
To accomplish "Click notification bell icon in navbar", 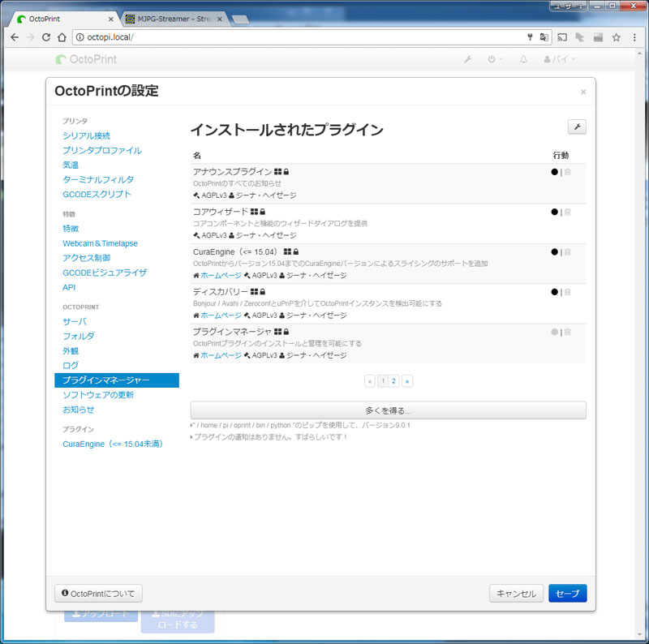I will 523,59.
